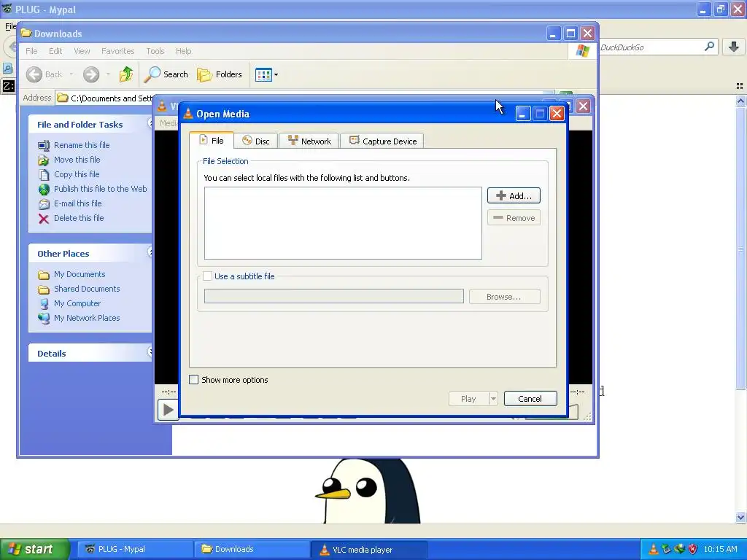Click the My Computer icon in sidebar
Viewport: 747px width, 560px height.
click(x=44, y=304)
